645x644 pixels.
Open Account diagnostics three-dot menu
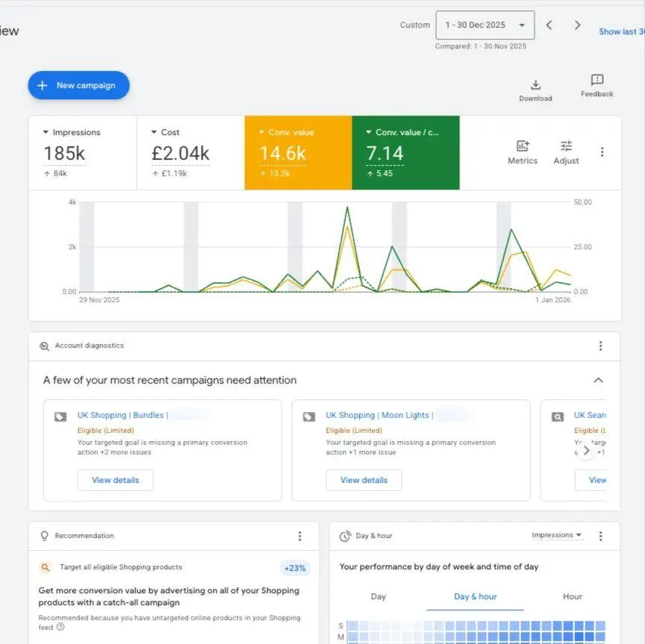tap(600, 346)
